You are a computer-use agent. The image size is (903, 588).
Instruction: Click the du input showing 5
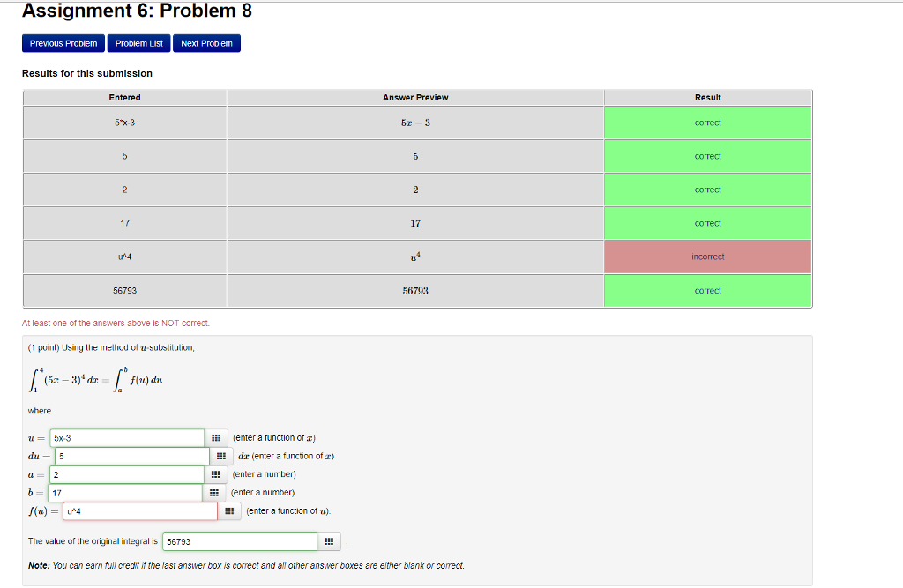point(131,456)
